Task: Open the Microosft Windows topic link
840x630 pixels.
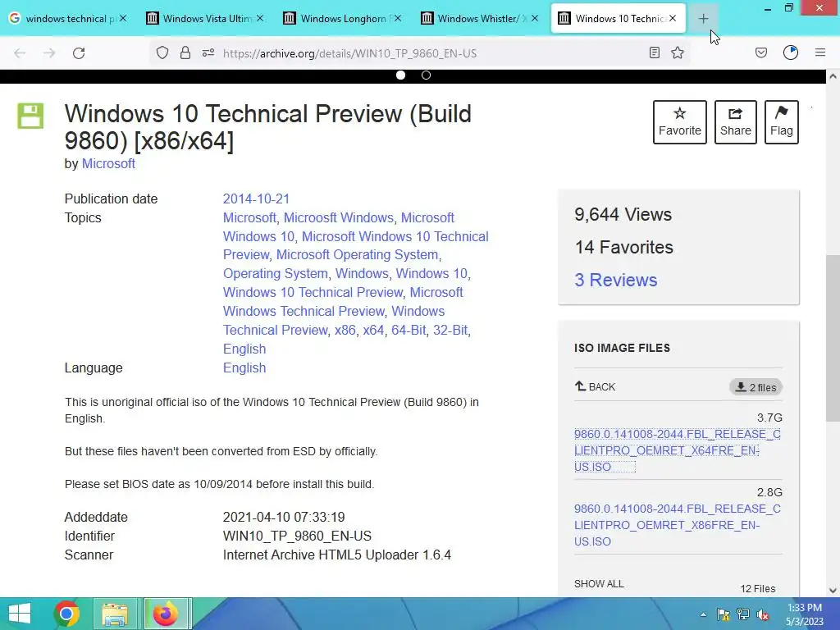Action: [x=339, y=217]
